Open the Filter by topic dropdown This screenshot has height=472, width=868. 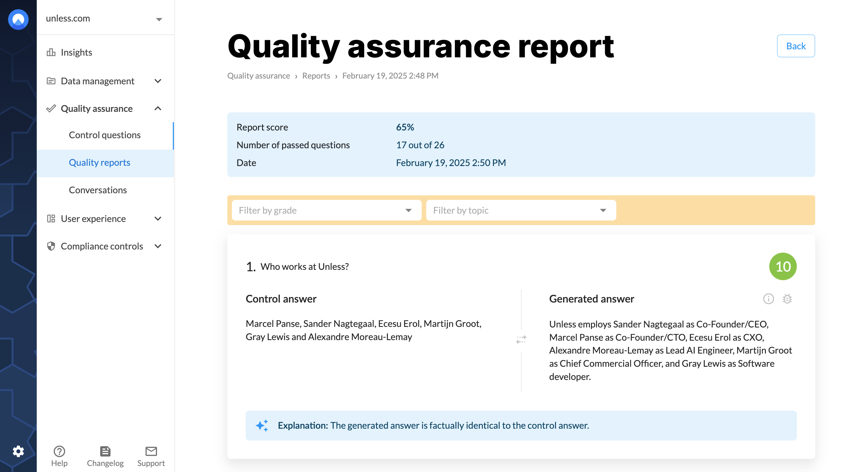pos(521,210)
